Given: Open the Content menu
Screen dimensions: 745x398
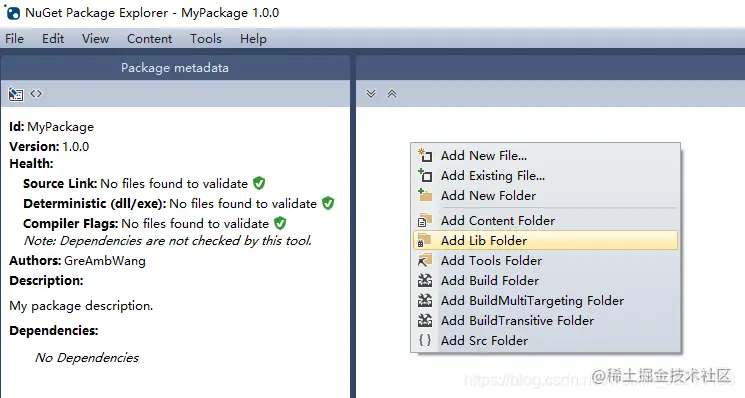Looking at the screenshot, I should pos(149,38).
